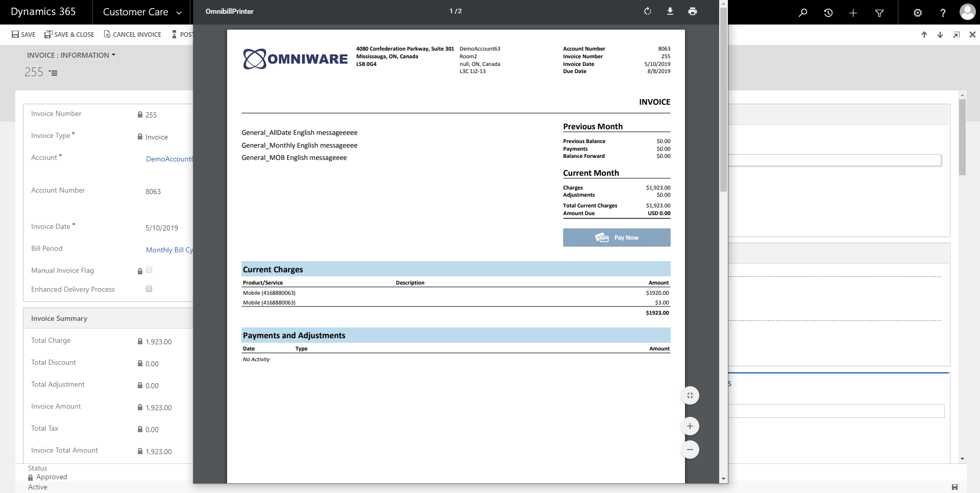Click the Account Number value 8063

(x=153, y=192)
